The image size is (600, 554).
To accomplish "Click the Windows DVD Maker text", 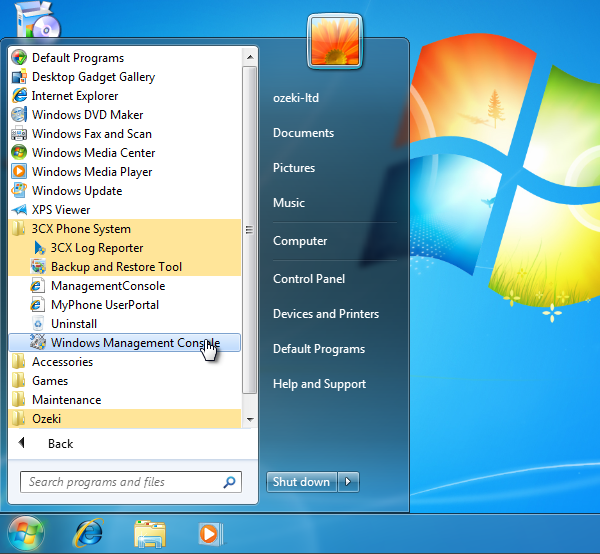I will click(x=87, y=115).
